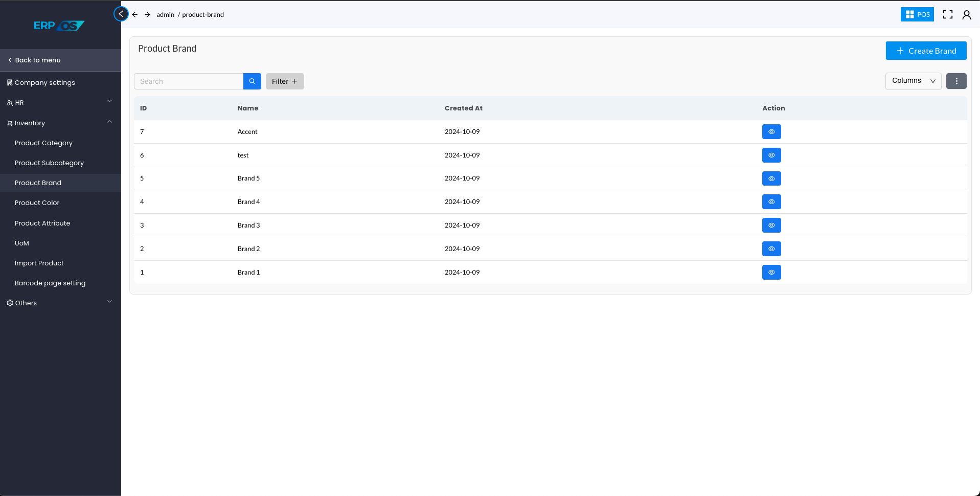
Task: Click the product-brand breadcrumb
Action: [x=203, y=14]
